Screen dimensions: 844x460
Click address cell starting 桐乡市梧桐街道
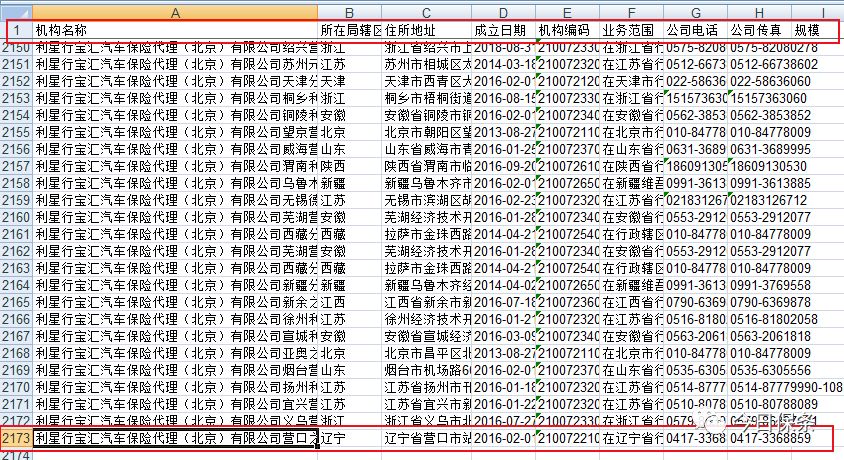[426, 98]
